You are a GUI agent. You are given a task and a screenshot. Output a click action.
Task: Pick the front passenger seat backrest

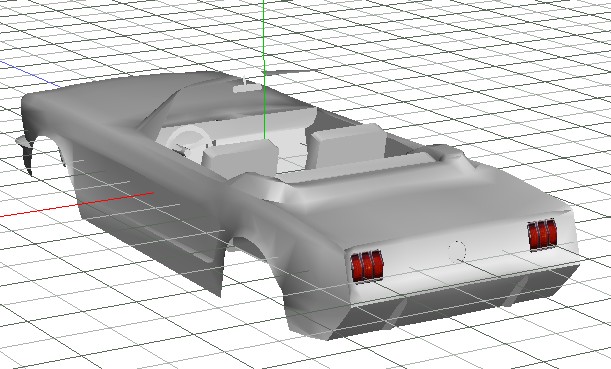pos(347,145)
